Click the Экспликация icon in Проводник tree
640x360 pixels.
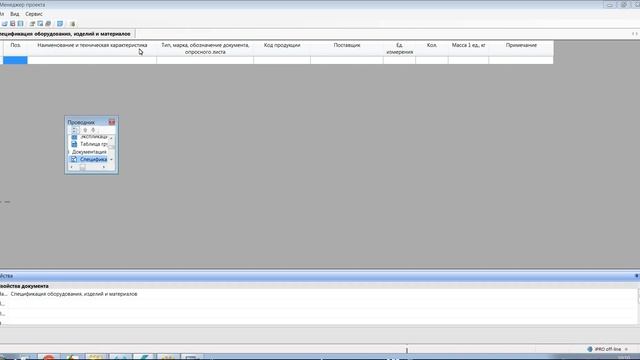tap(74, 137)
